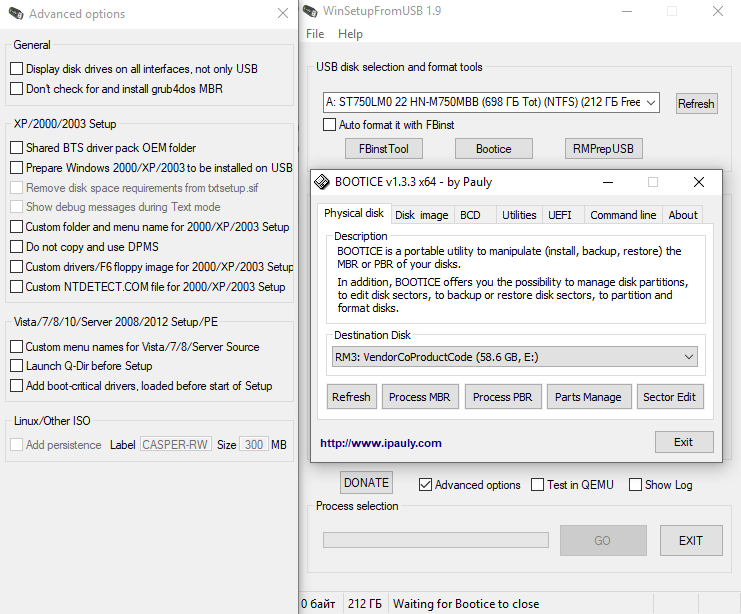Close the Advanced options window
741x614 pixels.
[x=283, y=13]
